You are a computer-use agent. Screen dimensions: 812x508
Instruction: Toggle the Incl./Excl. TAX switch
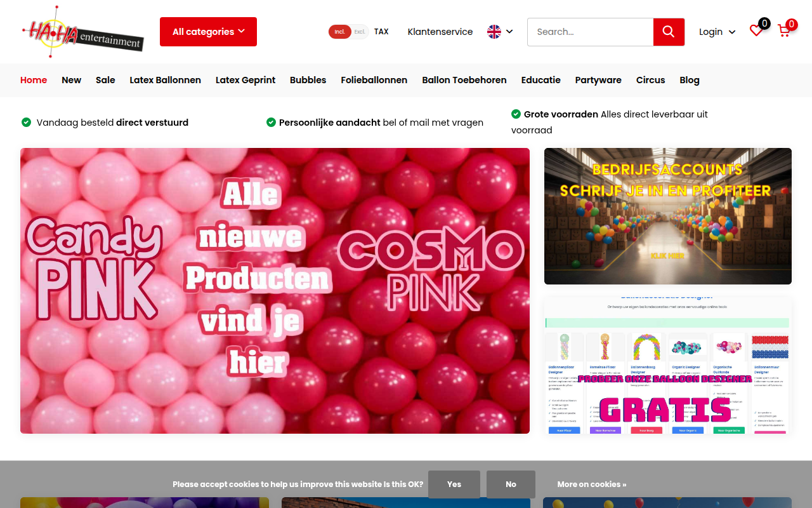348,32
